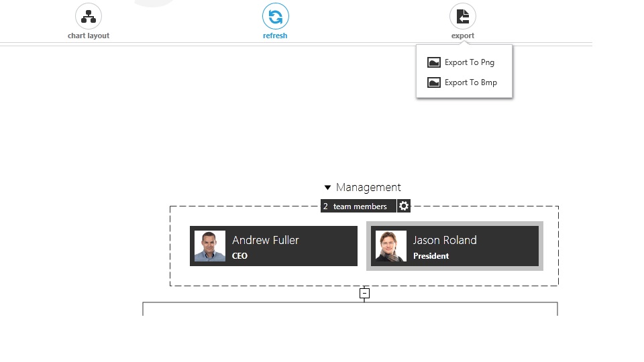Click the Management group heading text
644x362 pixels.
click(368, 188)
